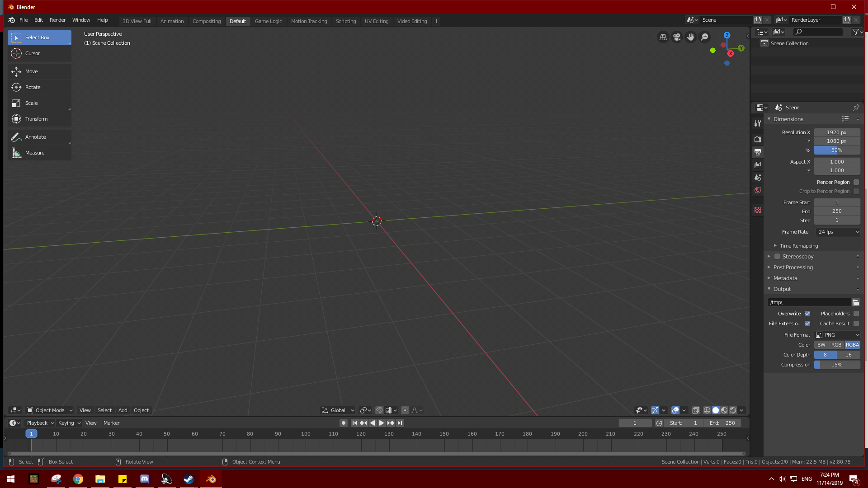
Task: Activate the Move tool
Action: tap(39, 71)
